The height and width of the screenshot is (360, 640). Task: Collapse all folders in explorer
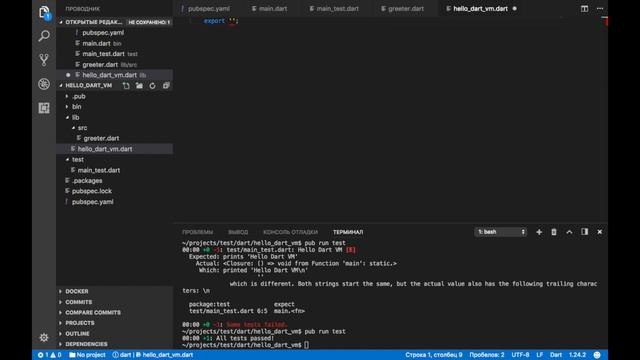(166, 86)
